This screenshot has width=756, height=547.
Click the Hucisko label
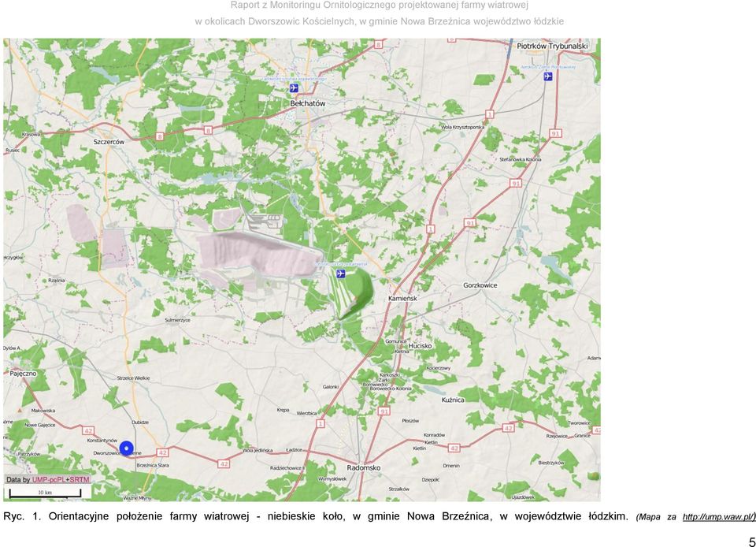[420, 346]
